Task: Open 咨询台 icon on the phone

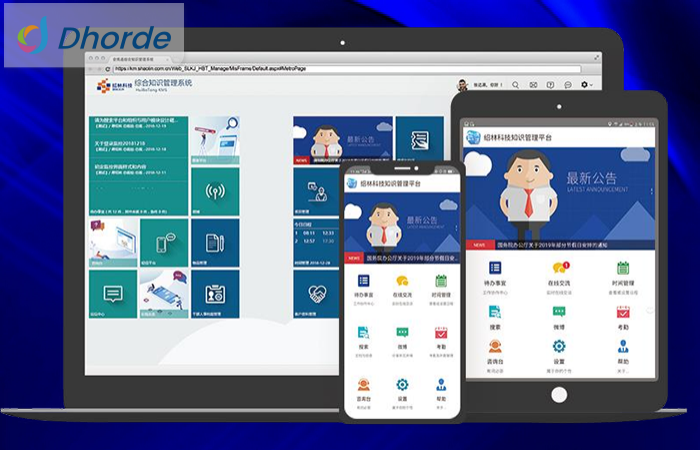Action: point(362,384)
